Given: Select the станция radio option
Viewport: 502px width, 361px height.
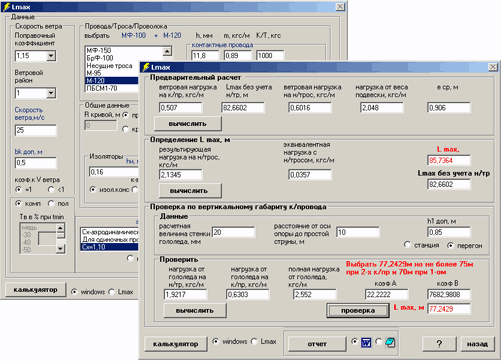Looking at the screenshot, I should click(407, 245).
